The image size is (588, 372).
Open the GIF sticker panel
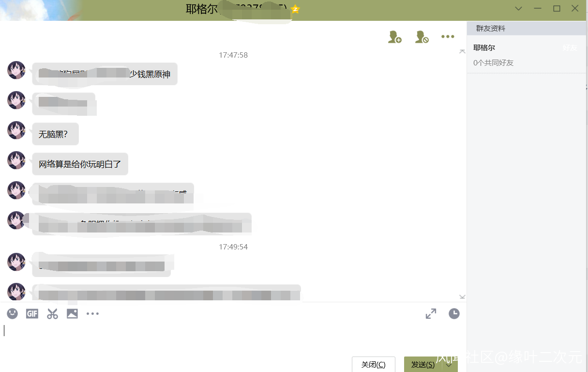click(32, 314)
